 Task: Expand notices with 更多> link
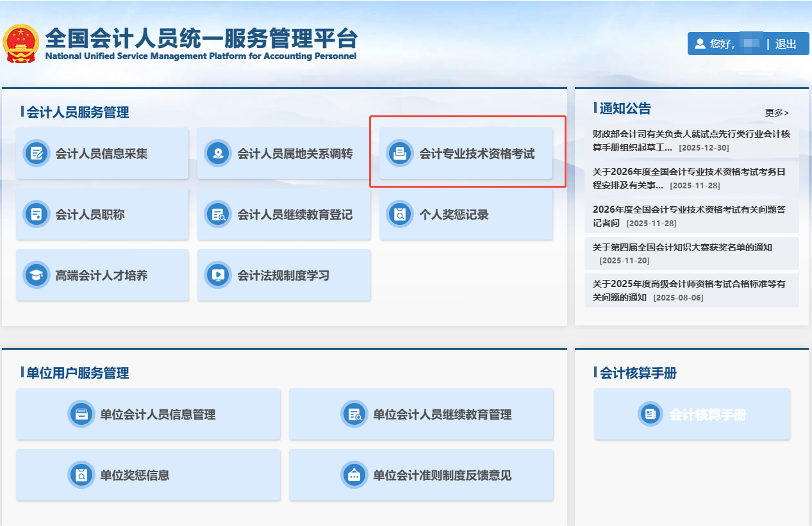tap(776, 113)
